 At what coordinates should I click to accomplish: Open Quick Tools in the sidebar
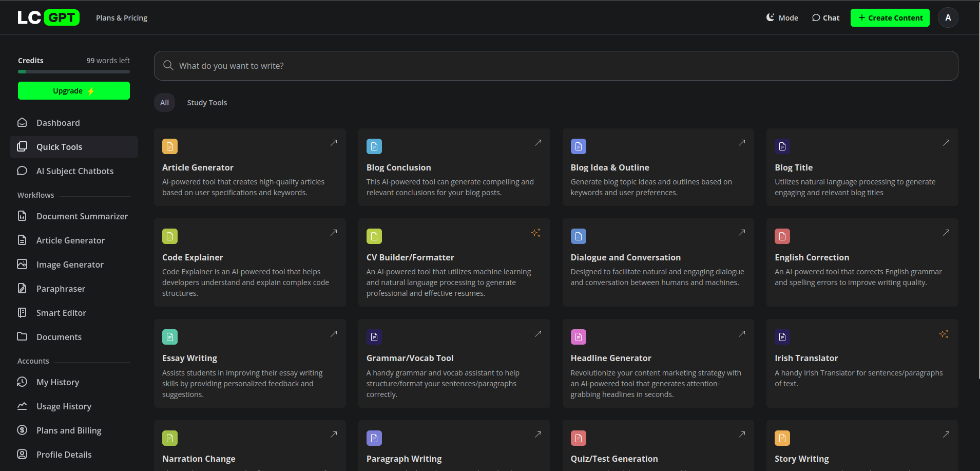[x=74, y=147]
